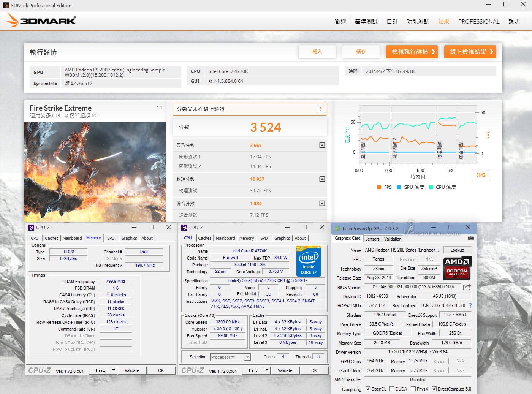Click the FPS temperature performance chart
532x394 pixels.
pyautogui.click(x=418, y=134)
